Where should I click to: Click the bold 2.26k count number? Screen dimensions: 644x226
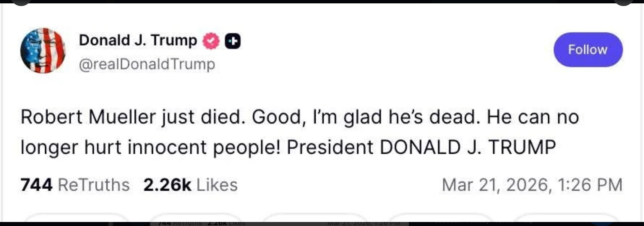[x=167, y=185]
